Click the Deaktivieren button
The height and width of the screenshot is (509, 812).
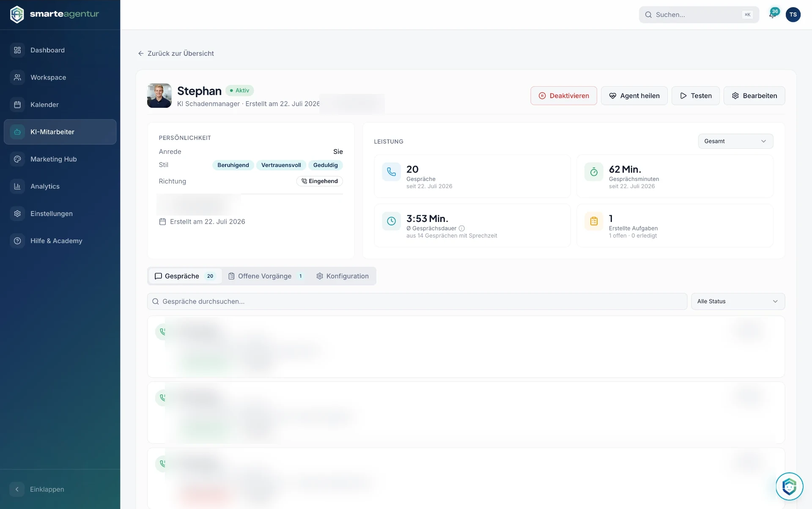[x=564, y=96]
